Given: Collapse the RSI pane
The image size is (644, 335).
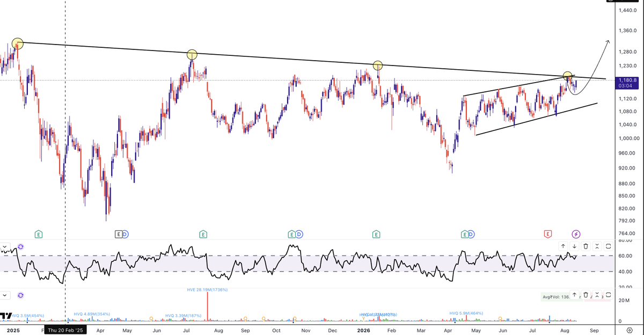Looking at the screenshot, I should 597,246.
